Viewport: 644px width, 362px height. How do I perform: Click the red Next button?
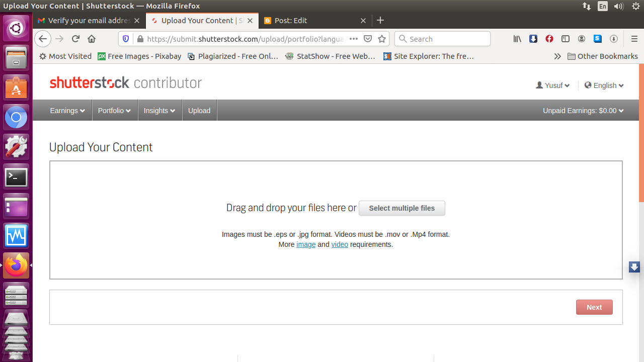[594, 307]
